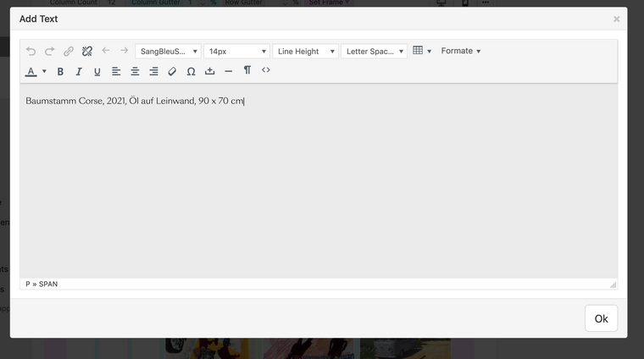
Task: Insert a horizontal line
Action: (229, 72)
